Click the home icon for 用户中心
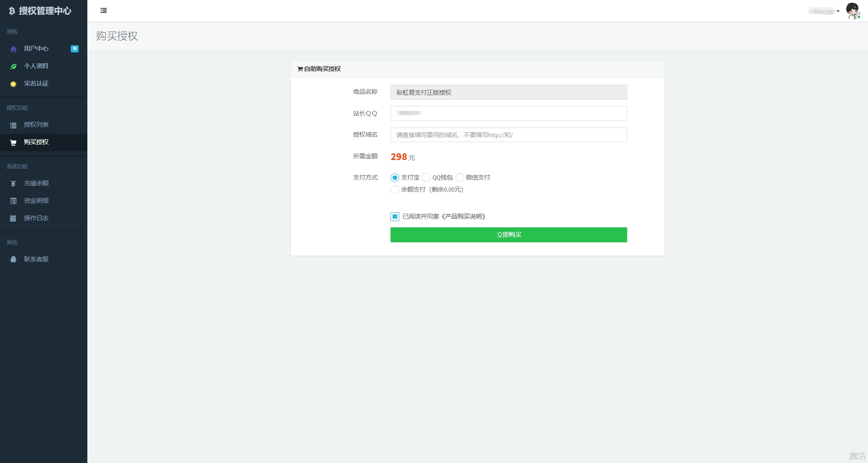868x463 pixels. click(13, 49)
